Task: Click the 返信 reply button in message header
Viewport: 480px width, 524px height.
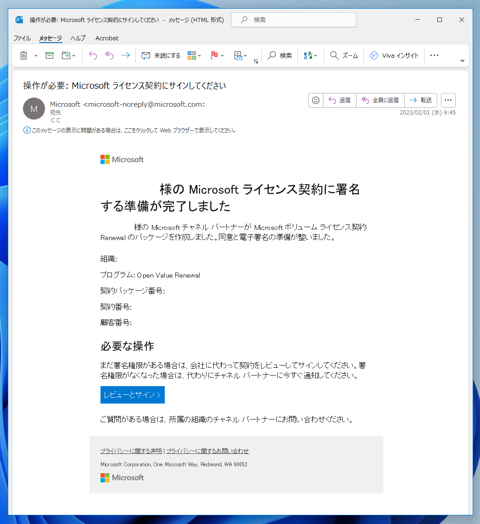Action: (x=340, y=100)
